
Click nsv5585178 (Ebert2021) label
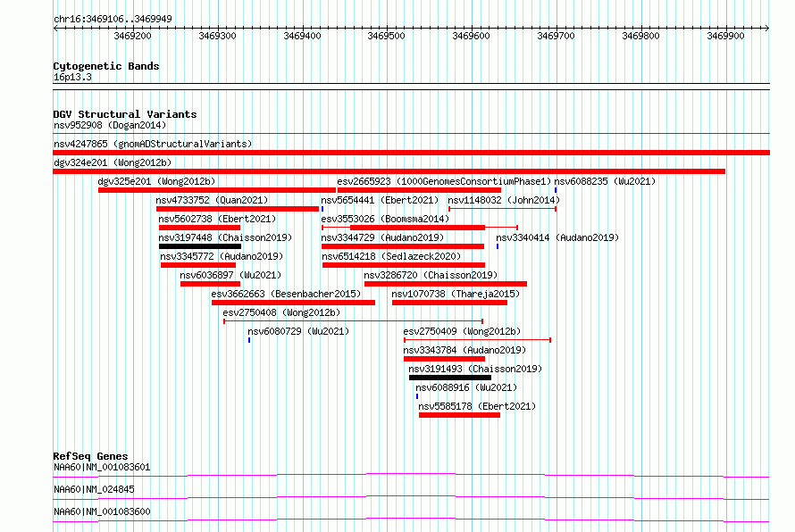(477, 406)
